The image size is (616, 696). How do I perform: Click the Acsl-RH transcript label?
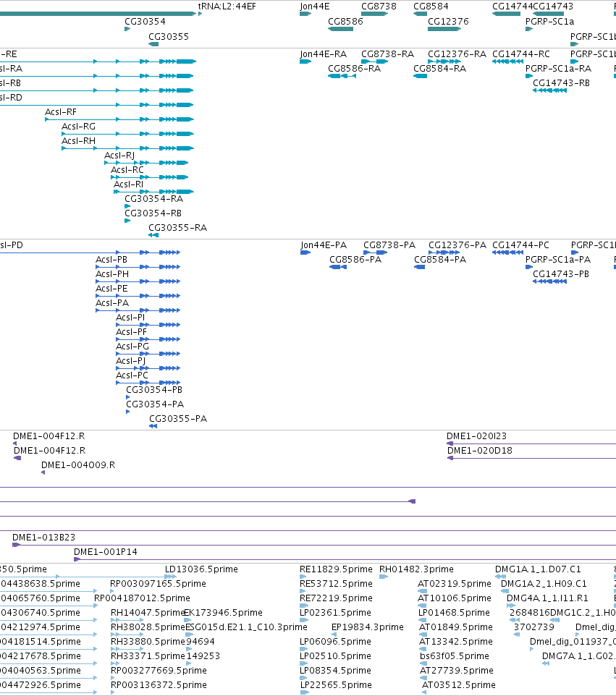pos(78,140)
